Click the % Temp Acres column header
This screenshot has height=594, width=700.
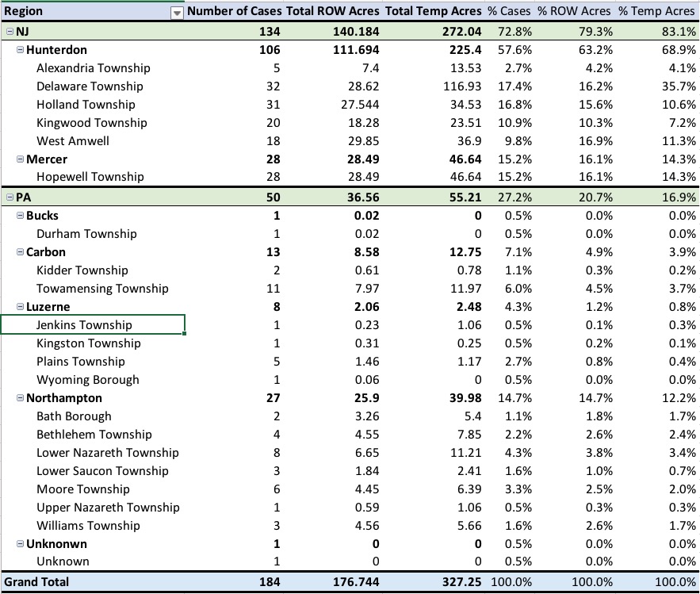(656, 12)
